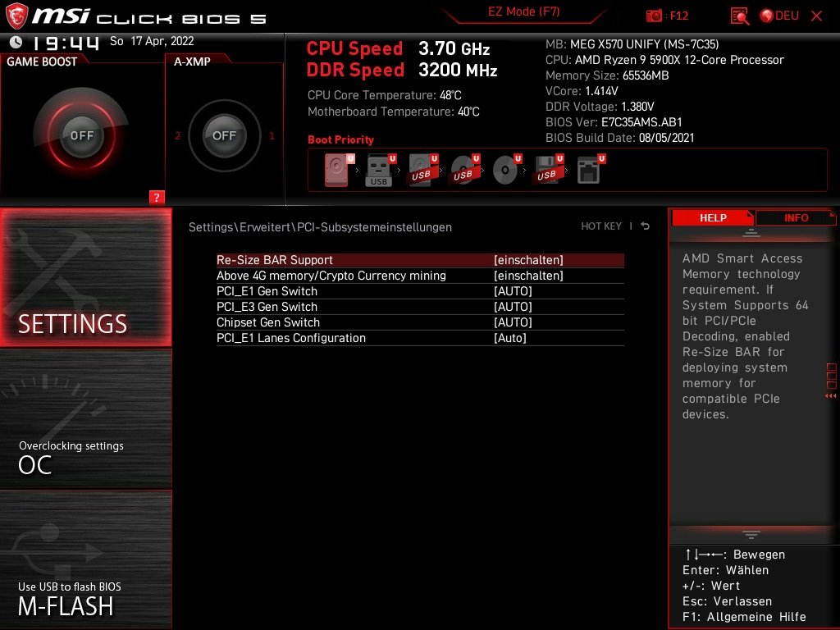Click the red question mark help icon

pyautogui.click(x=157, y=197)
